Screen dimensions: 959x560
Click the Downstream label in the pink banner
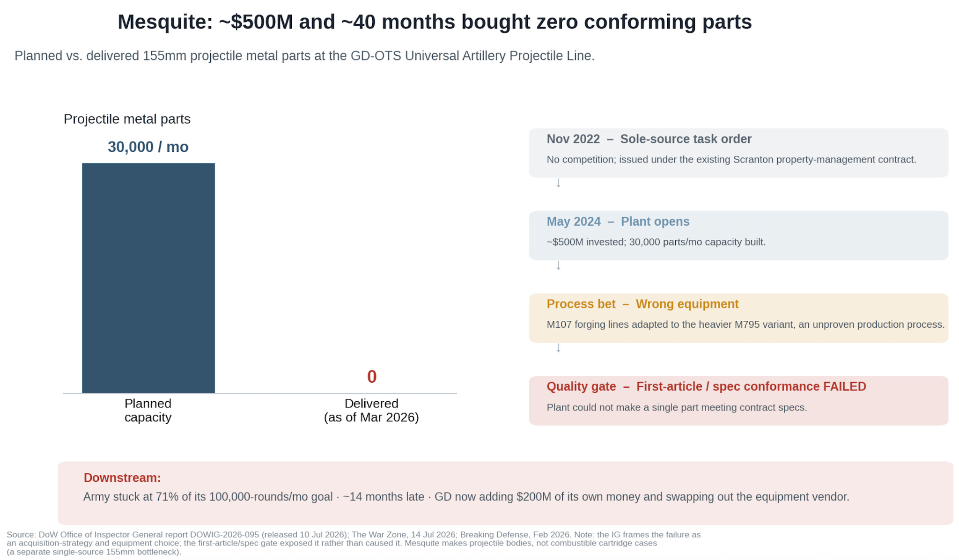122,478
